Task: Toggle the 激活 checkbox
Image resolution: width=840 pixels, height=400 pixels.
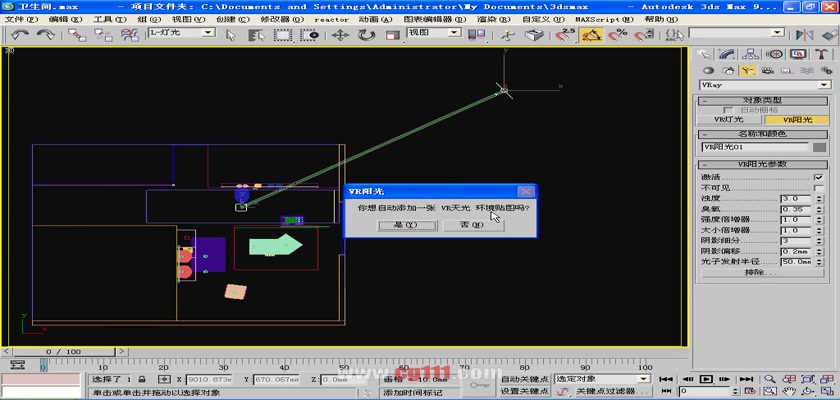Action: (818, 177)
